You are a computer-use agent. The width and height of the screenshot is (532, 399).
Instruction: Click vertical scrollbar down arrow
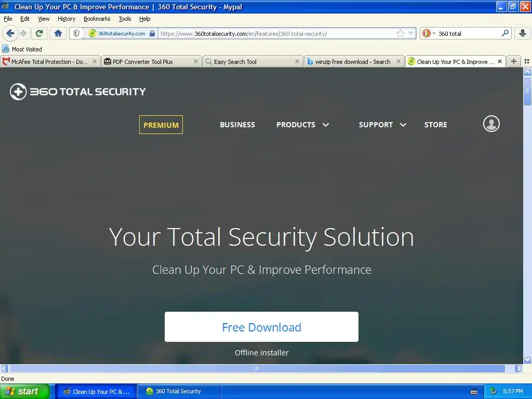tap(527, 360)
